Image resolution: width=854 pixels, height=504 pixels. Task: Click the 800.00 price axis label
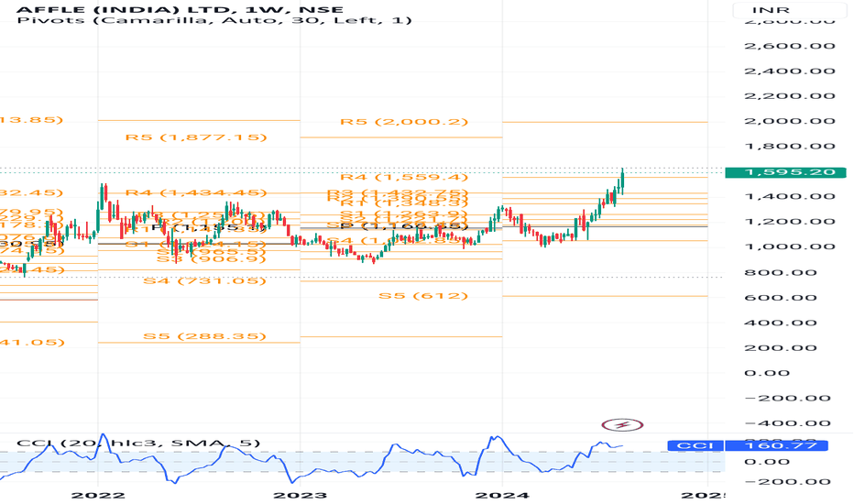(x=781, y=272)
